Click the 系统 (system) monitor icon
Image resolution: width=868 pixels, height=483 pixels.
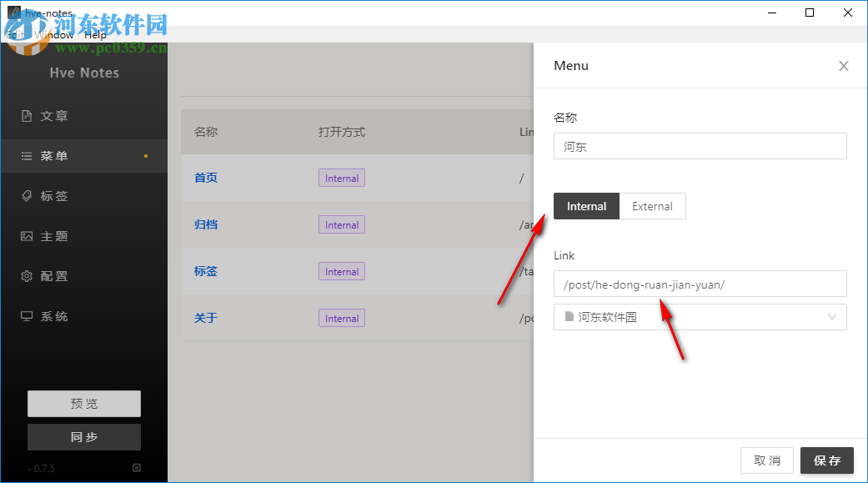coord(27,316)
